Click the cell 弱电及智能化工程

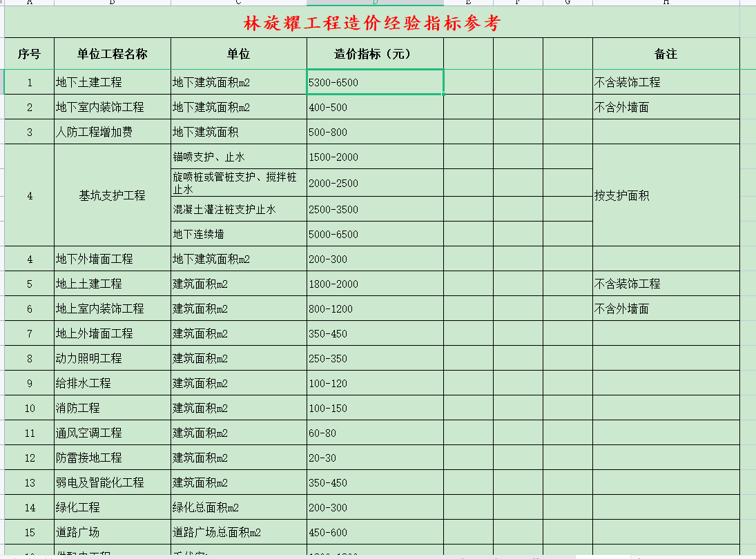(x=113, y=482)
